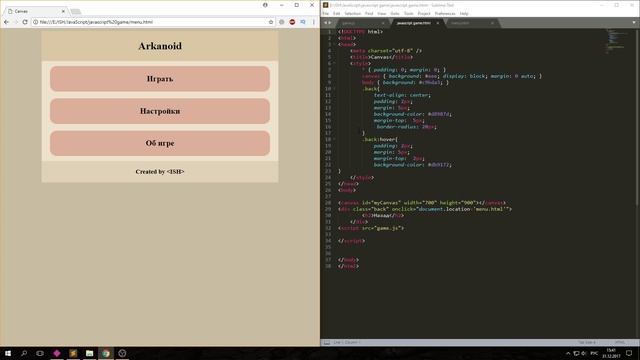Reload the menu.html page in Chrome
The image size is (640, 360).
pos(25,22)
